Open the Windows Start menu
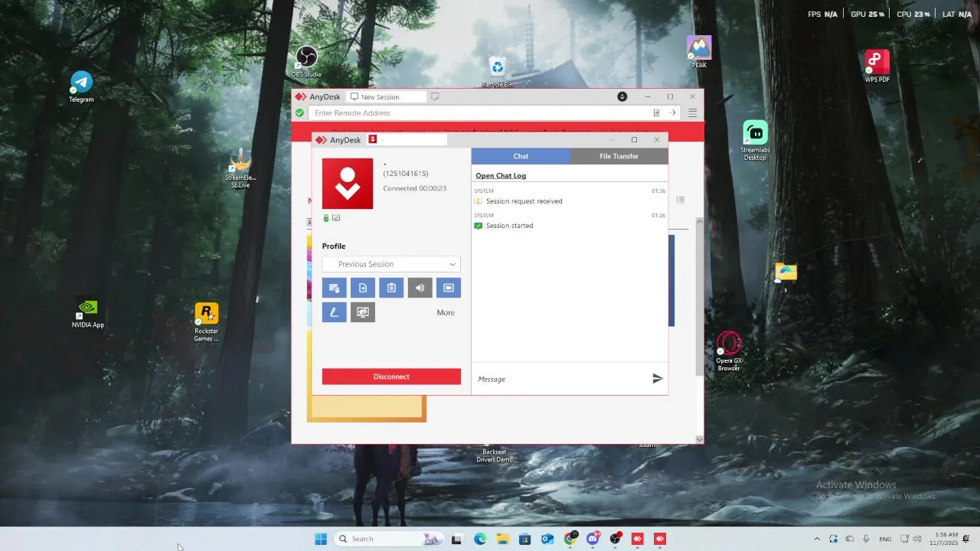 (321, 539)
